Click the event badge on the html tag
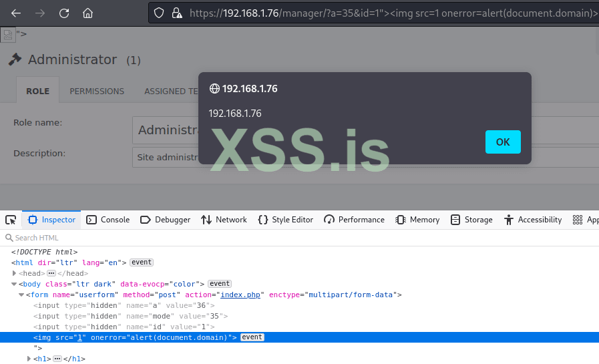Image resolution: width=599 pixels, height=364 pixels. pos(142,262)
